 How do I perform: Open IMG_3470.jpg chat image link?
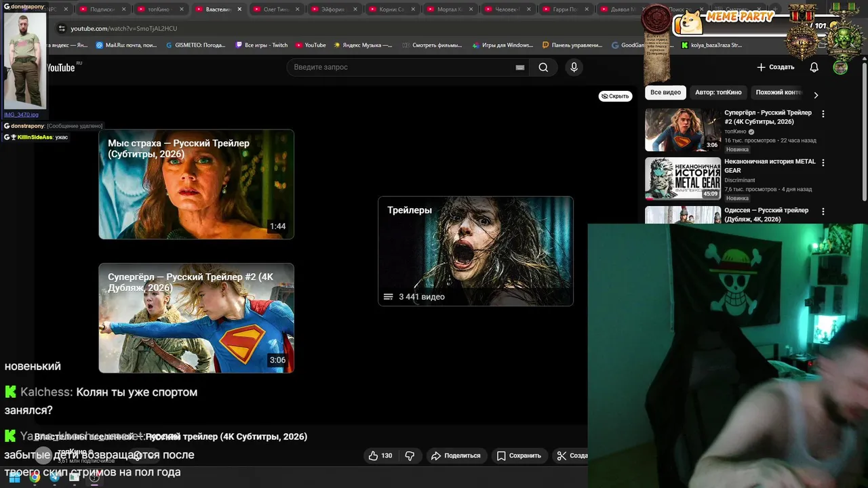click(x=21, y=115)
